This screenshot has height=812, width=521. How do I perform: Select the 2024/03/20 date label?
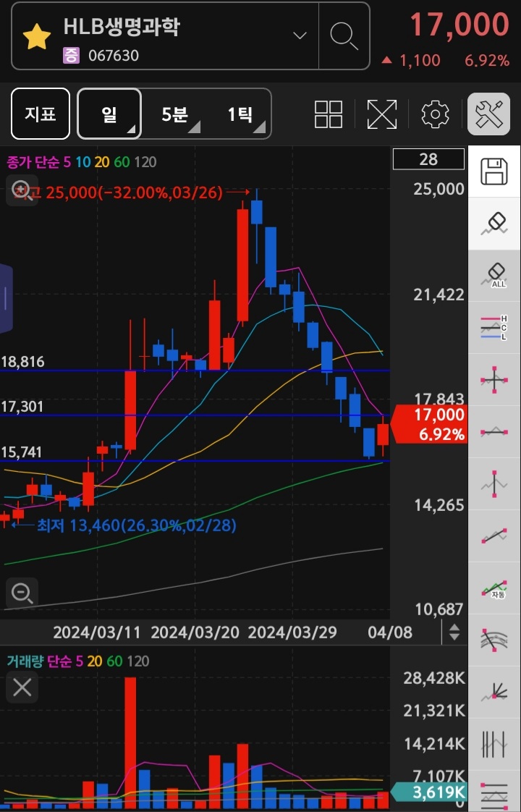click(x=195, y=633)
